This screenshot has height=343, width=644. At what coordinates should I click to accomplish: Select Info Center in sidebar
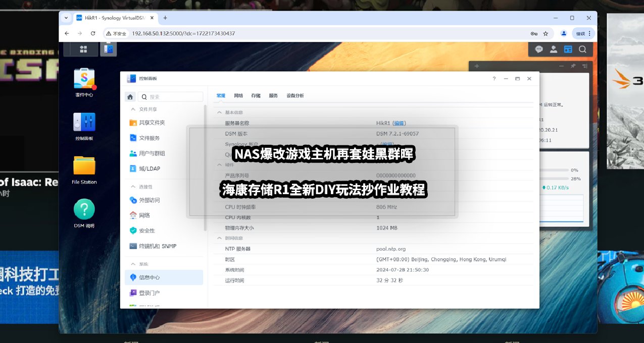(x=164, y=277)
